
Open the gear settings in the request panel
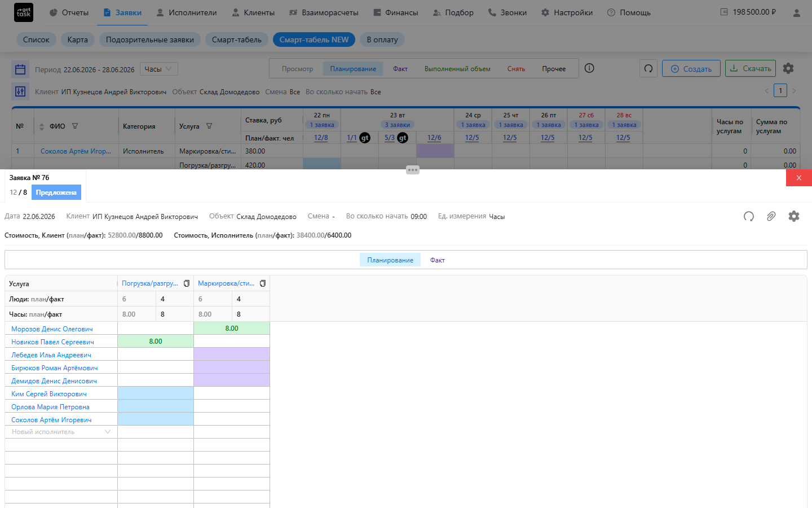point(794,216)
